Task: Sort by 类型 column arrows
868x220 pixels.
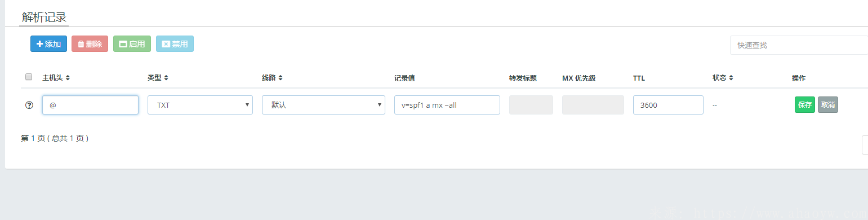Action: tap(166, 78)
